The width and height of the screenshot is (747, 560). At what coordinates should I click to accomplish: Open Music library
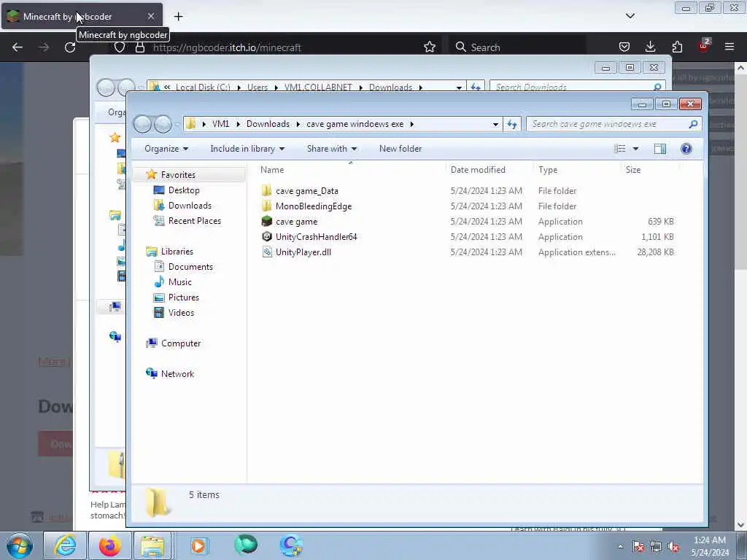click(179, 282)
